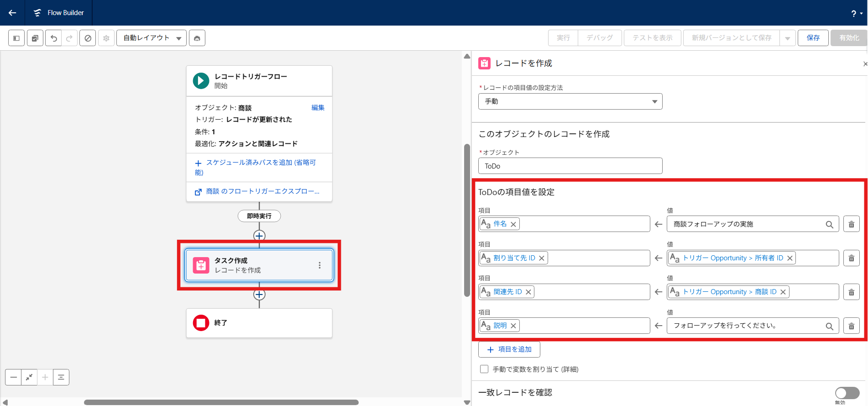
Task: Remove トリガー Opportunity 商談 ID value pill
Action: (783, 292)
